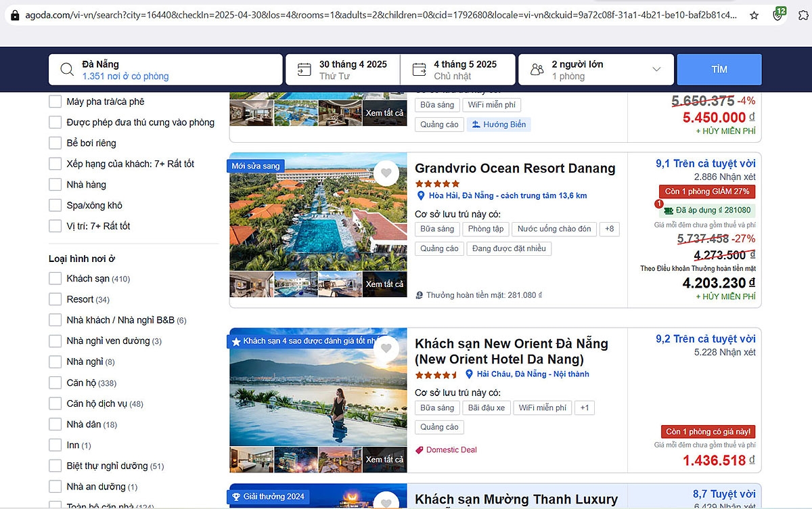This screenshot has height=509, width=812.
Task: Tick the Biệt thự nghỉ dưỡng checkbox
Action: [55, 466]
